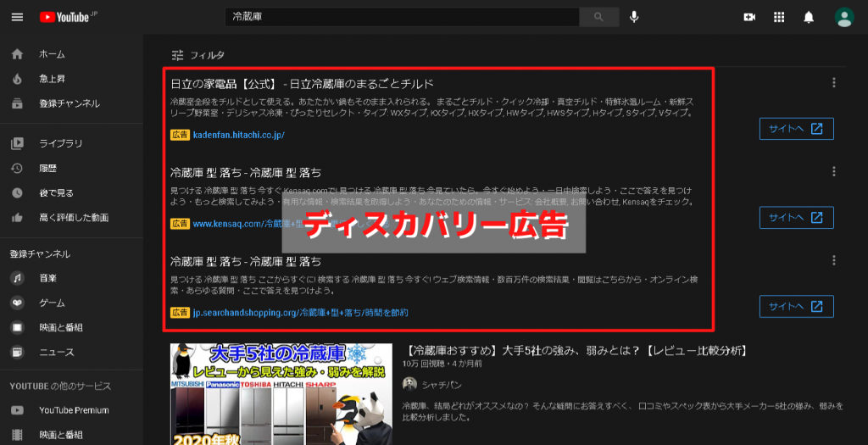
Task: Click サイトへ button for Hitachi ad
Action: pos(796,129)
